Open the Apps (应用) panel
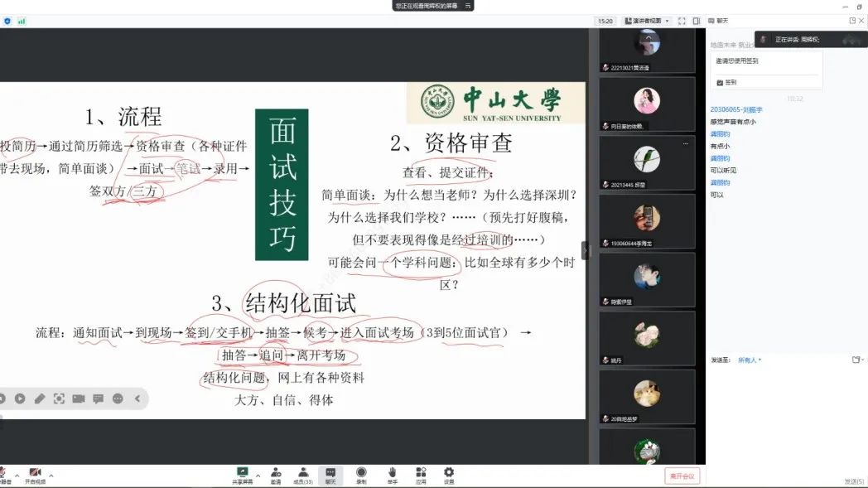 tap(421, 474)
